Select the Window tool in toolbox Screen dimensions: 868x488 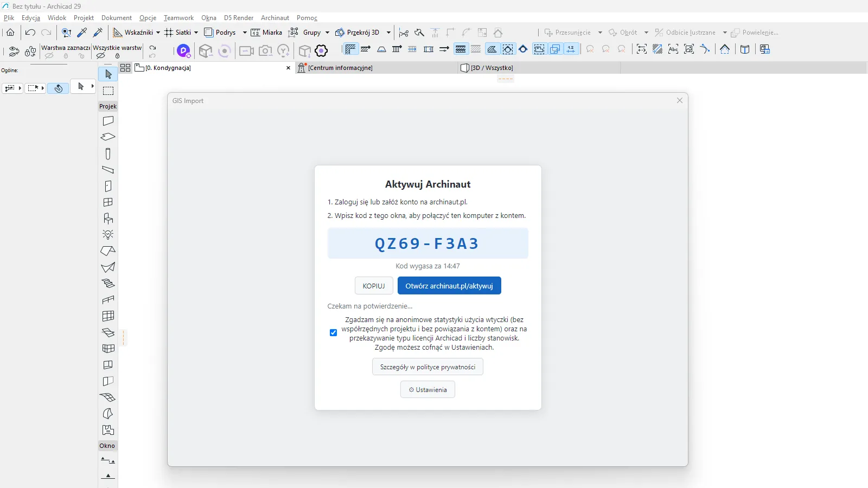pyautogui.click(x=108, y=202)
